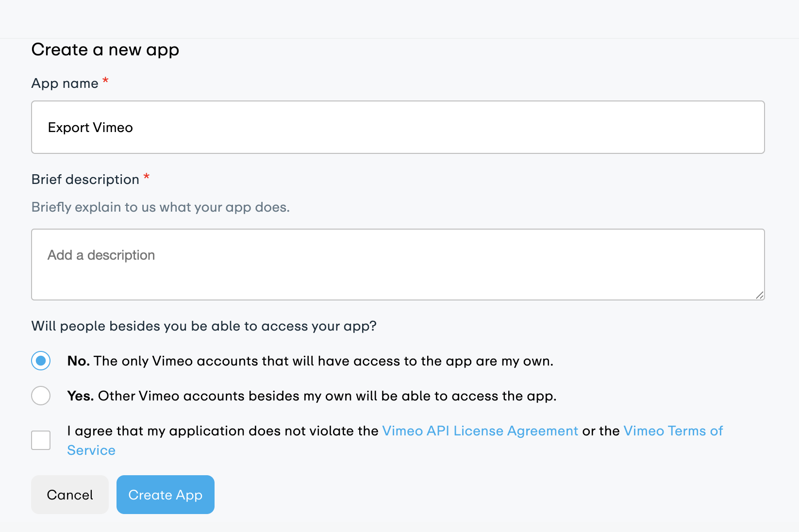Click the description box resize handle
This screenshot has height=532, width=799.
[x=760, y=295]
